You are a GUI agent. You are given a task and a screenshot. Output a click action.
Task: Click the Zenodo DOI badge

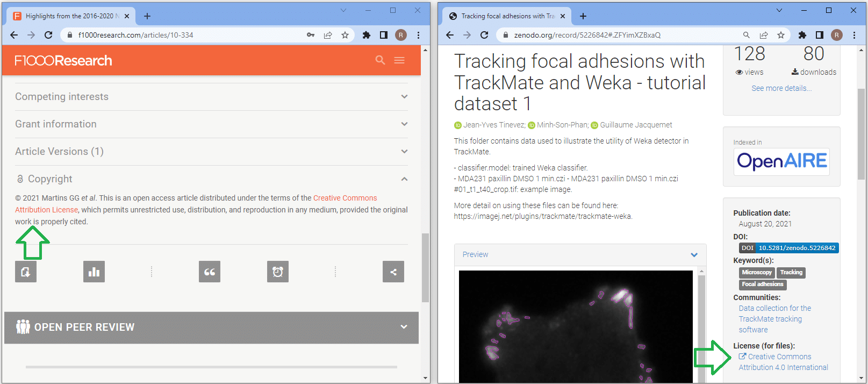coord(788,248)
